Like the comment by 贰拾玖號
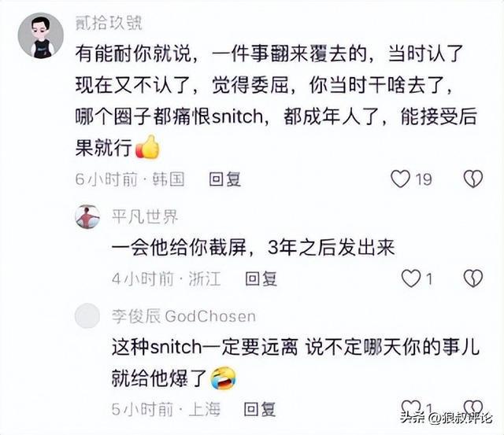 tap(400, 179)
